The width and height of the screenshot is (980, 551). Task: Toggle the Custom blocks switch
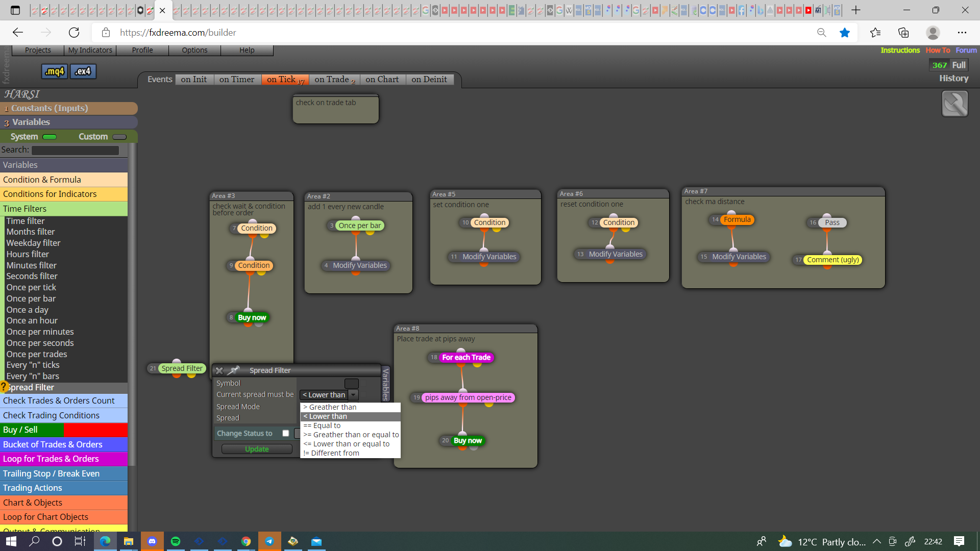point(119,137)
